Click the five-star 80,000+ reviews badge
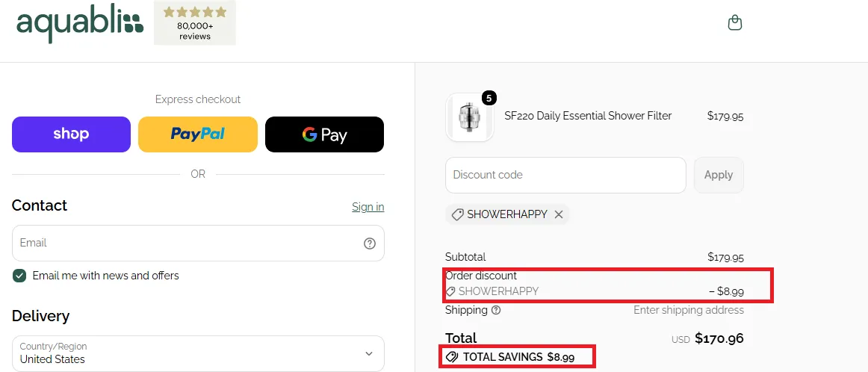Image resolution: width=868 pixels, height=372 pixels. coord(195,23)
